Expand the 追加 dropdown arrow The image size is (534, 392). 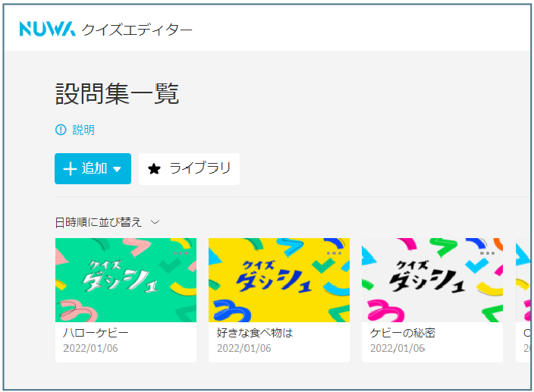[117, 169]
